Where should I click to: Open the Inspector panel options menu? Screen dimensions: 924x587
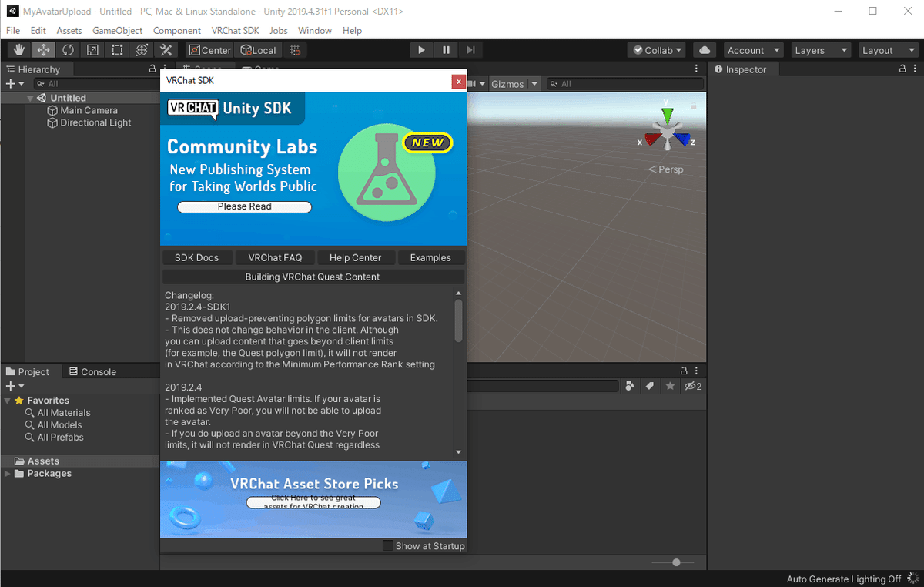pos(914,69)
